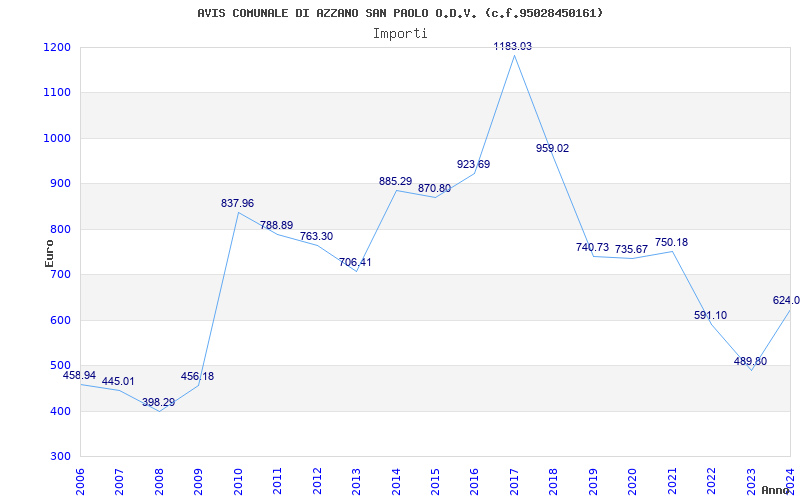The height and width of the screenshot is (500, 800).
Task: Select the 900 y-axis tick label
Action: 63,184
